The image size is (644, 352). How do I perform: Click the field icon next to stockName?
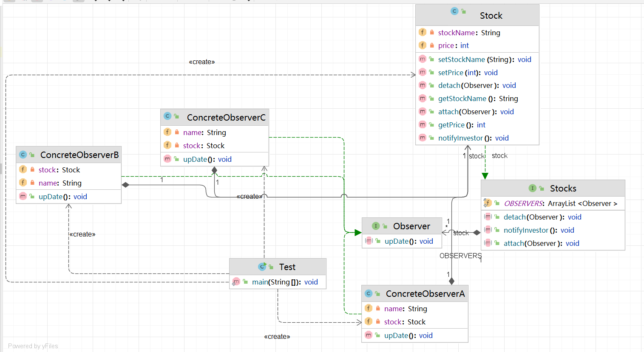422,32
